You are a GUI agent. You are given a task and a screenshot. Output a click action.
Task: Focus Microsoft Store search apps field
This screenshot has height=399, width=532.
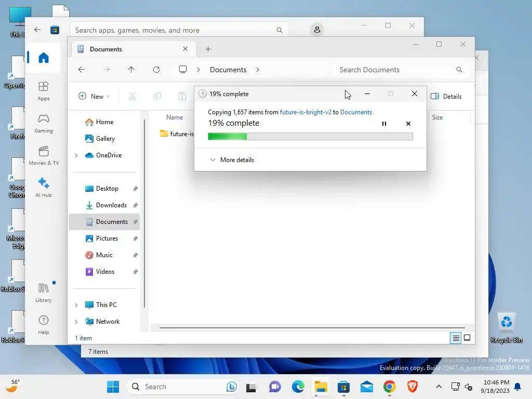click(x=179, y=30)
